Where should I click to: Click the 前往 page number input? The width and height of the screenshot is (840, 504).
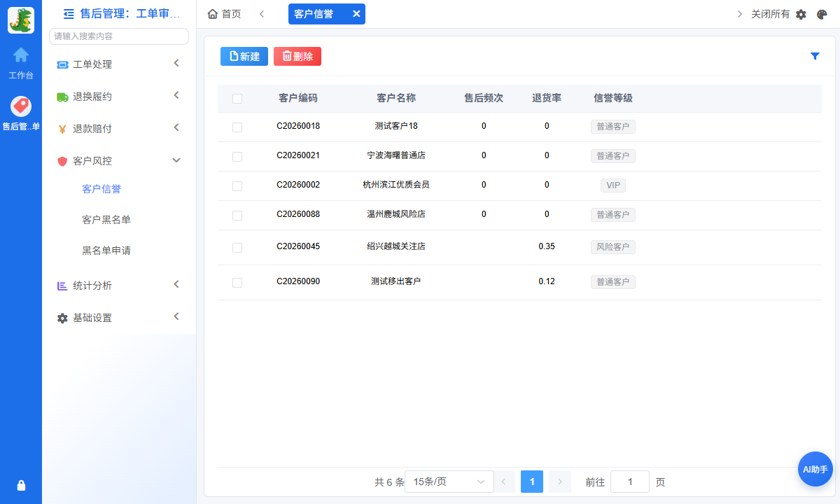630,482
